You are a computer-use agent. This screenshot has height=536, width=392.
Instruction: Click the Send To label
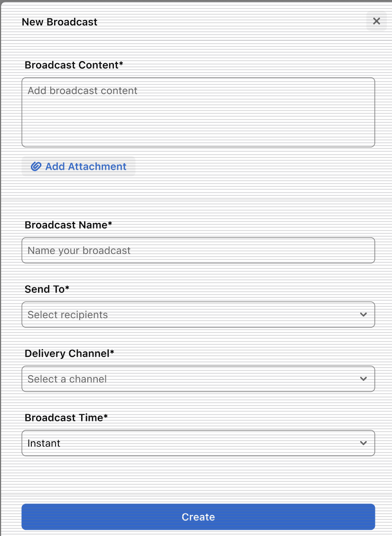(x=47, y=289)
